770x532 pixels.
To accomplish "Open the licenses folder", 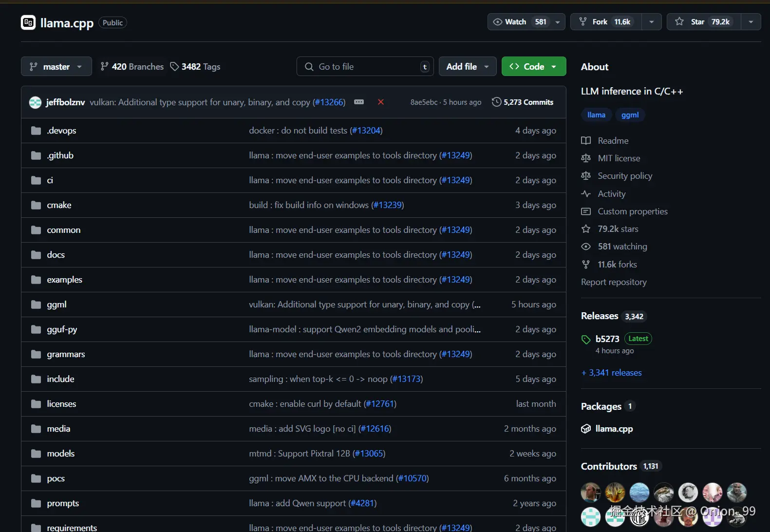I will pyautogui.click(x=61, y=404).
